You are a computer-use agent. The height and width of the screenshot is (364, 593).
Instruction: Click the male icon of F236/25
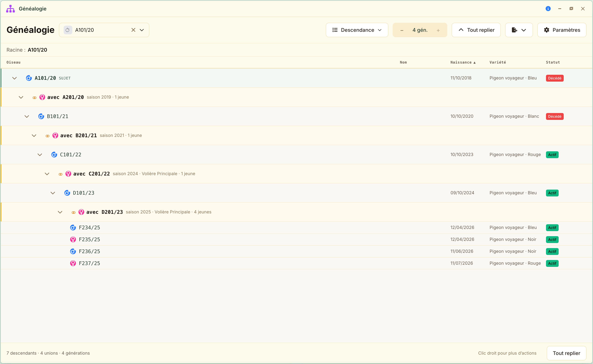pyautogui.click(x=73, y=251)
